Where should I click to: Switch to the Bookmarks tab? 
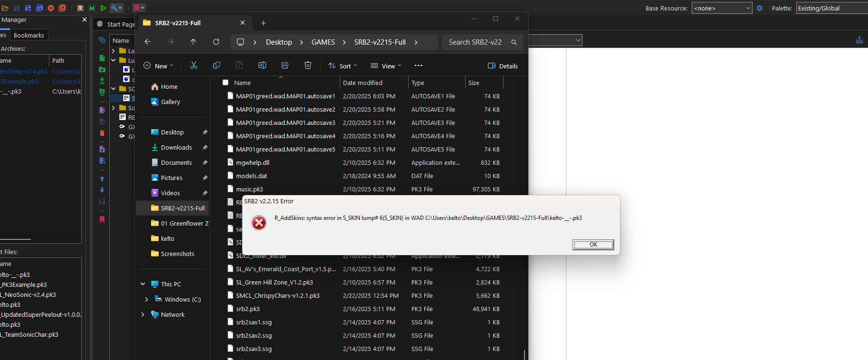[29, 35]
